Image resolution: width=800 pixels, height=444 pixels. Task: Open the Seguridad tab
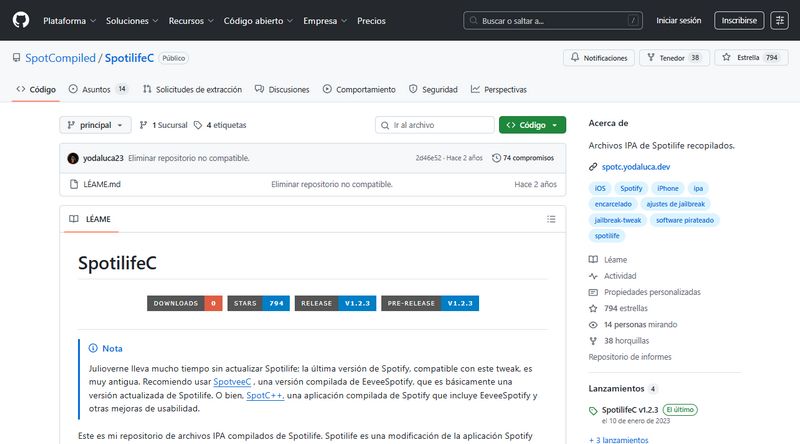(433, 89)
